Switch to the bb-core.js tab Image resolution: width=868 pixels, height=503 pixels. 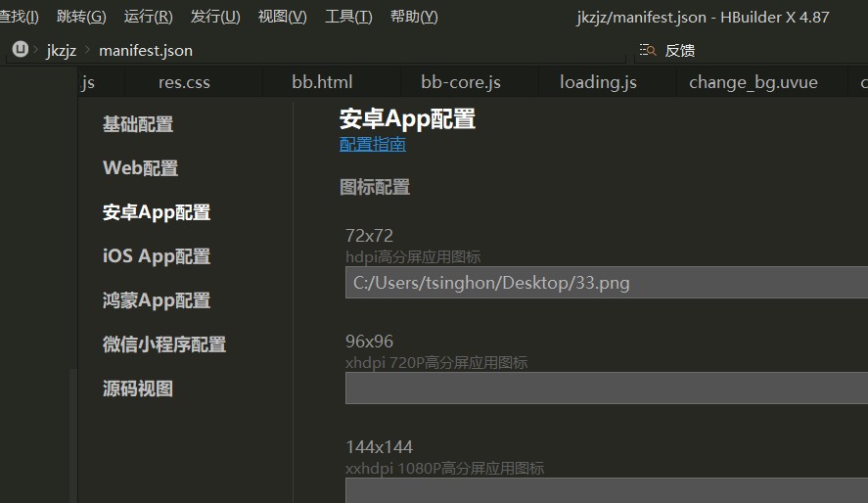[x=461, y=82]
